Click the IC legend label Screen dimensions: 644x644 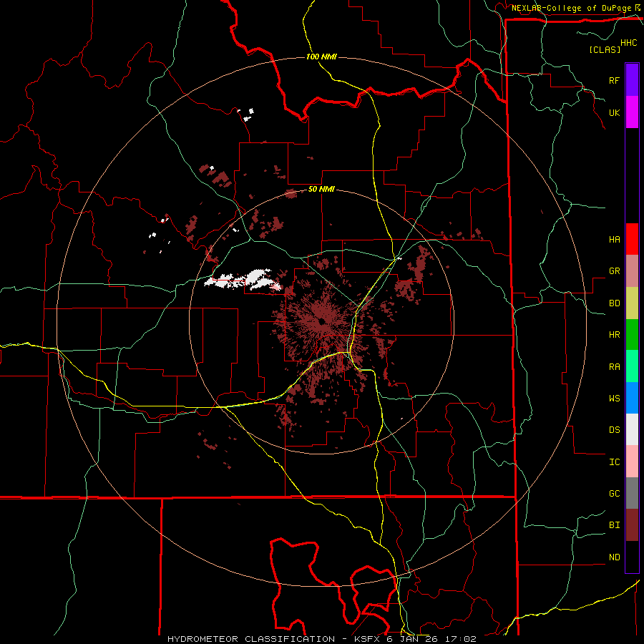click(614, 462)
